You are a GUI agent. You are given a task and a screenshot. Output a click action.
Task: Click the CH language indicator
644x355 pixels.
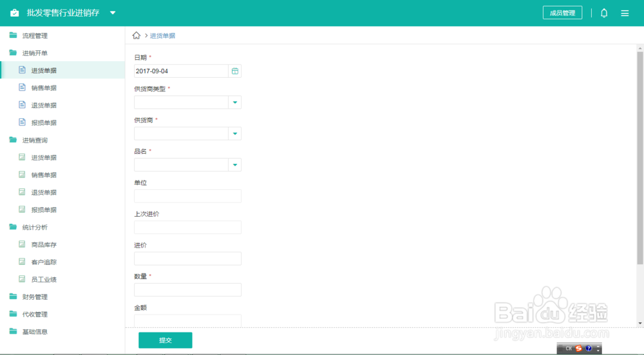569,349
